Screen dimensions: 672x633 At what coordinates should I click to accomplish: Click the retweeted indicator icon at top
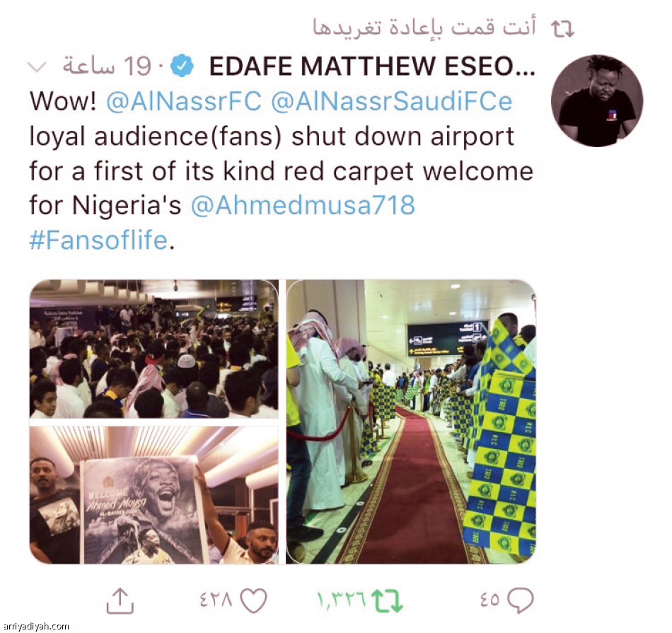(x=562, y=29)
